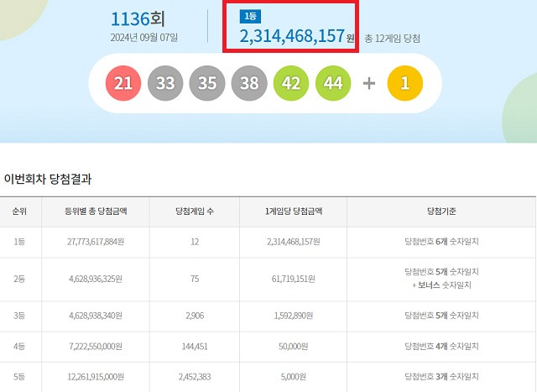Click the 당첨게임 수 column header
Viewport: 537px width, 392px height.
pos(195,211)
